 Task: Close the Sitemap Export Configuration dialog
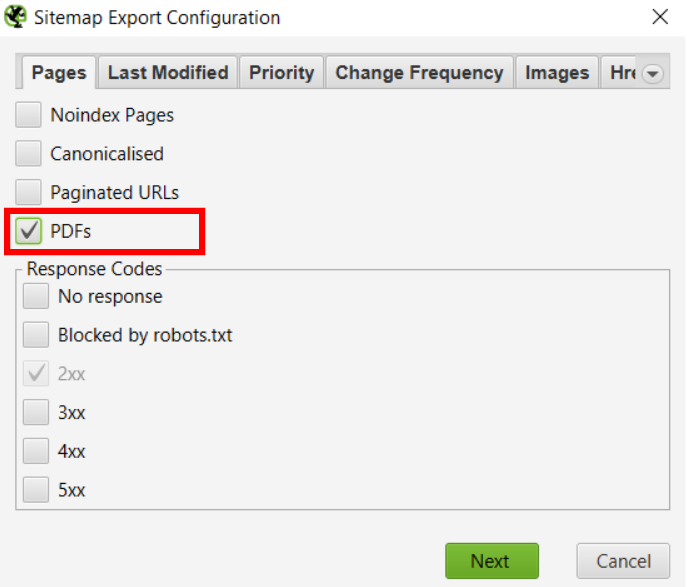[659, 17]
